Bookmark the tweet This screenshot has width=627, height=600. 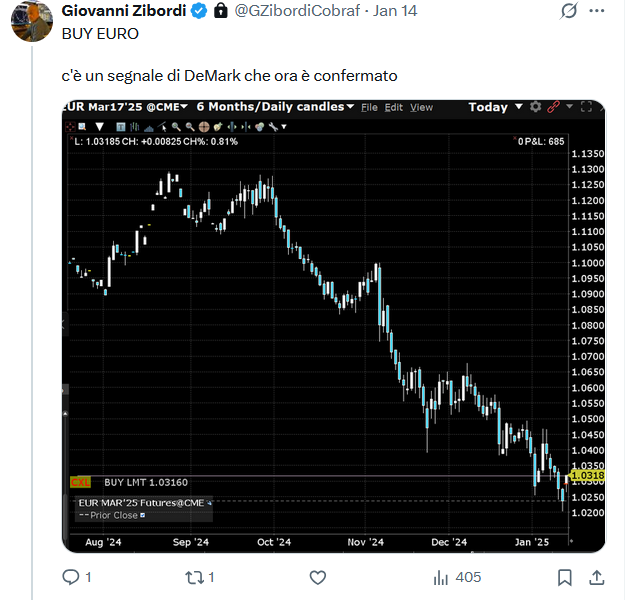[x=565, y=578]
